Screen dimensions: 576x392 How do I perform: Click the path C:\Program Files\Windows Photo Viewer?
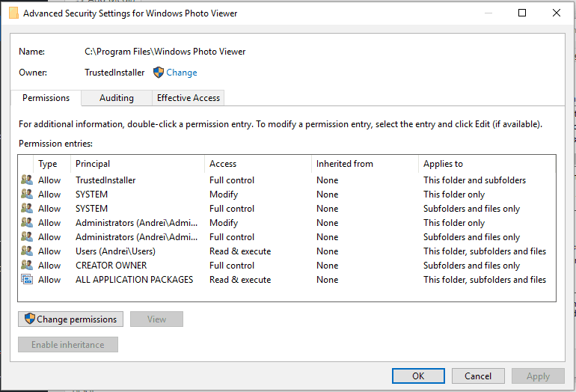[165, 52]
